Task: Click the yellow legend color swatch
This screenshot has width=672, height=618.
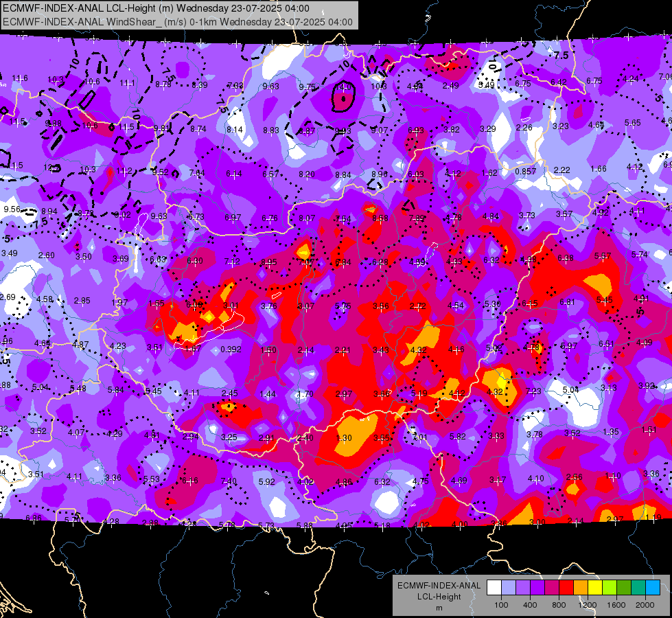Action: (x=595, y=587)
